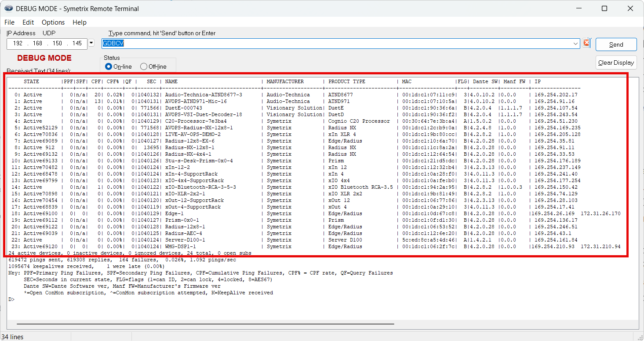The height and width of the screenshot is (341, 644).
Task: Open the File menu
Action: tap(9, 22)
